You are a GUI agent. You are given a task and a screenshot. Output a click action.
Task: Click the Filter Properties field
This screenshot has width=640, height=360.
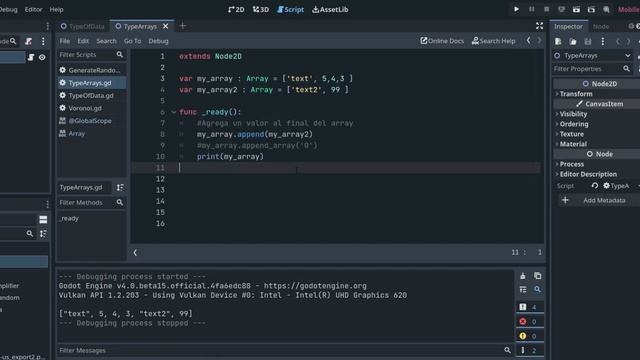(593, 69)
